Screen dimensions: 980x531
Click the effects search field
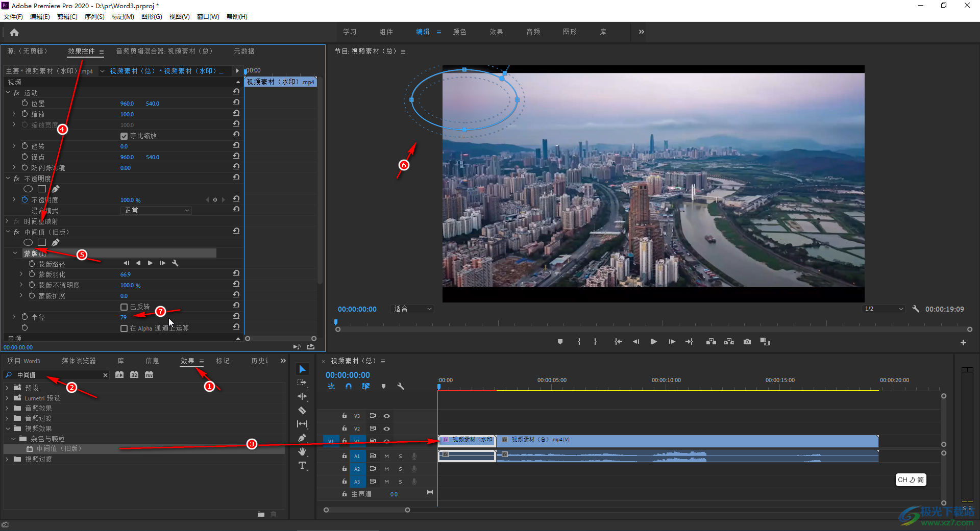point(57,375)
